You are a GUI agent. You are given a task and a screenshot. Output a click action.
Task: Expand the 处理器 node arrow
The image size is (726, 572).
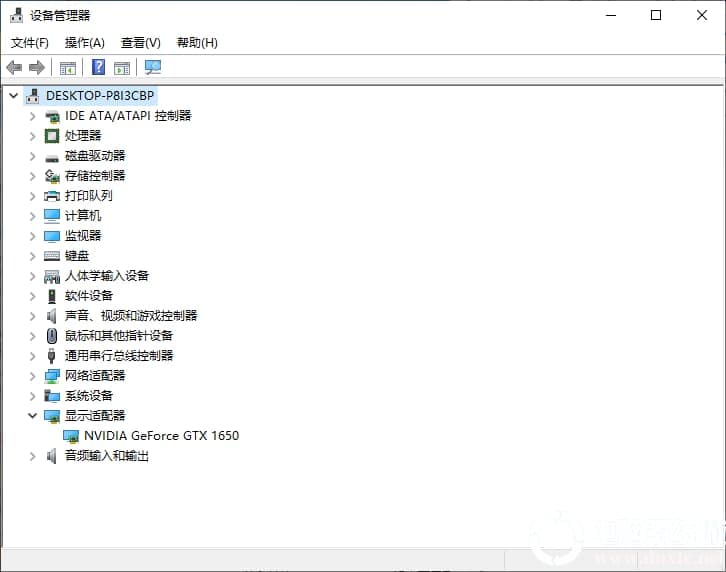point(32,136)
